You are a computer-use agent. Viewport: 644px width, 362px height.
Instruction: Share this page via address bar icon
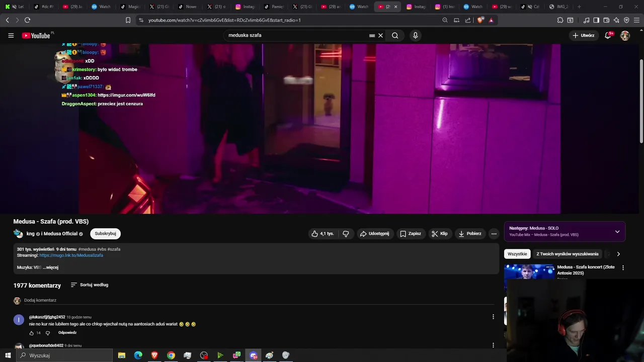tap(468, 20)
